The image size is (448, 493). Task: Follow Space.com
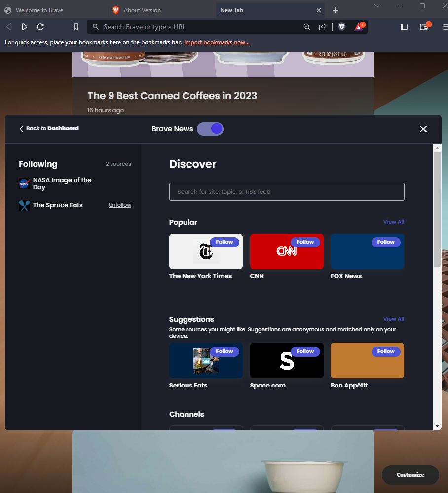[305, 351]
